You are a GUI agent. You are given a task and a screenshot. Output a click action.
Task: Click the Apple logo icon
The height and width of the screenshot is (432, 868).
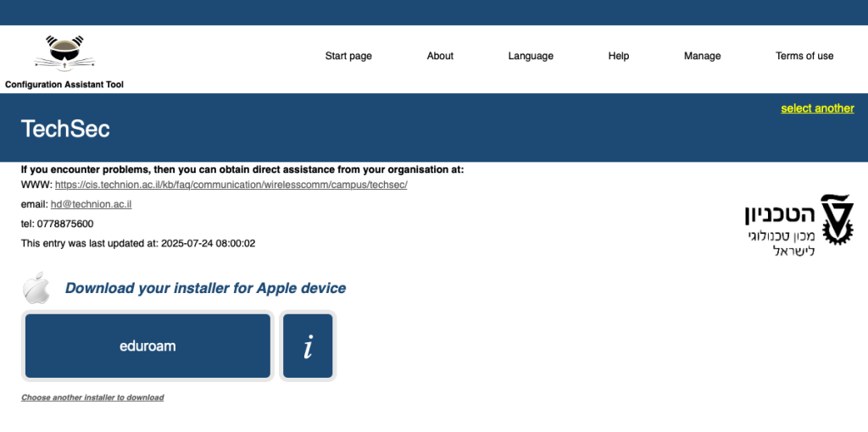tap(36, 288)
